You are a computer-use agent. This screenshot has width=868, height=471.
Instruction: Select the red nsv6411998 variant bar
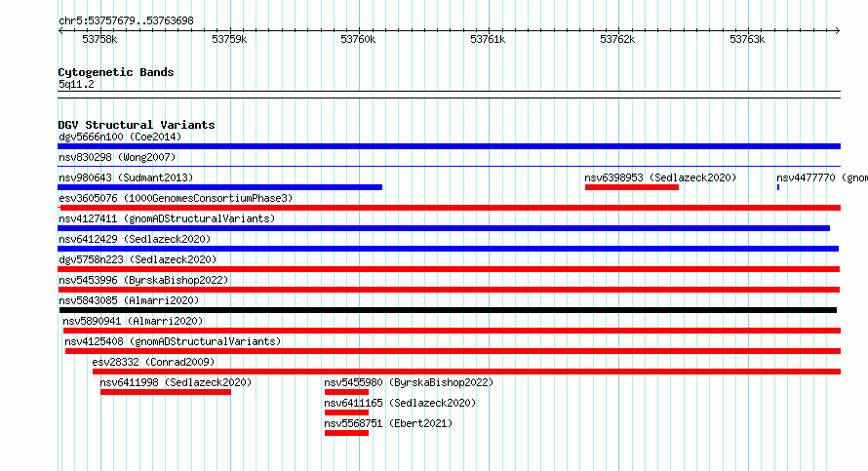click(x=166, y=392)
